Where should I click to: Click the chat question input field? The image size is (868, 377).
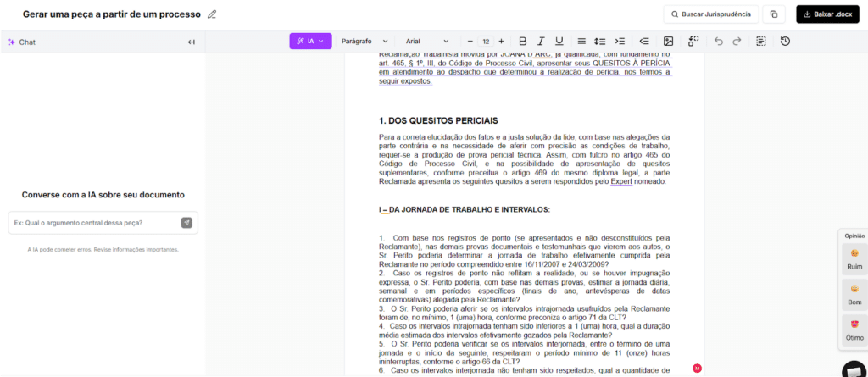(93, 223)
